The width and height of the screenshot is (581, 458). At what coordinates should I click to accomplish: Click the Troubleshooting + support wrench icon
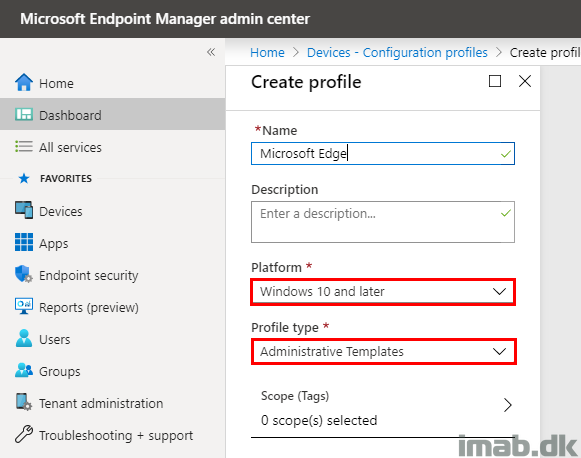click(24, 434)
